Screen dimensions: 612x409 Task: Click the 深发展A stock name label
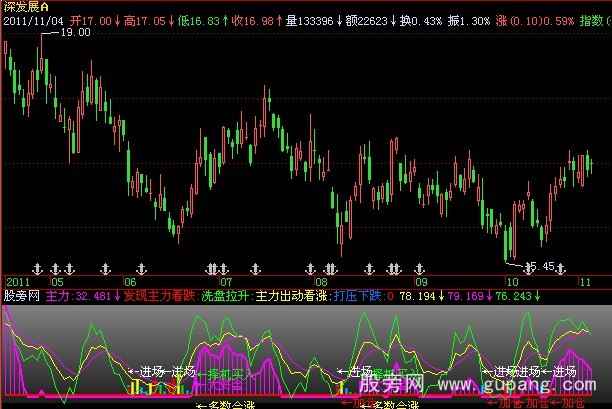pyautogui.click(x=24, y=7)
